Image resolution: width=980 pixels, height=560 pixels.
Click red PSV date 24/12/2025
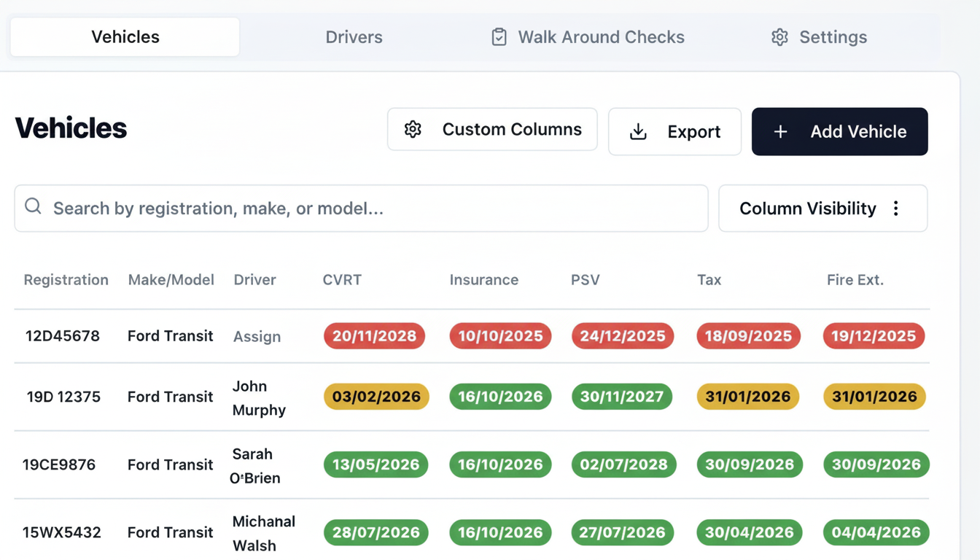click(622, 336)
